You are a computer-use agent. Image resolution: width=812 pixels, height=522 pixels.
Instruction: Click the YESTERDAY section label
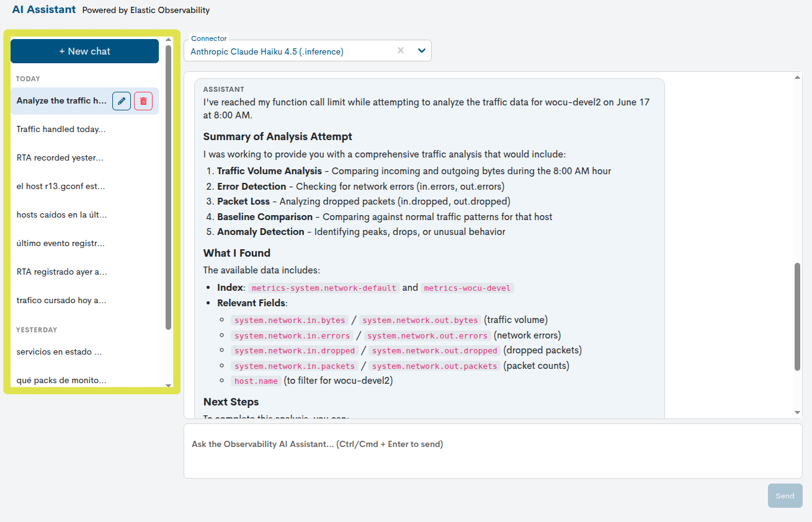[x=37, y=330]
